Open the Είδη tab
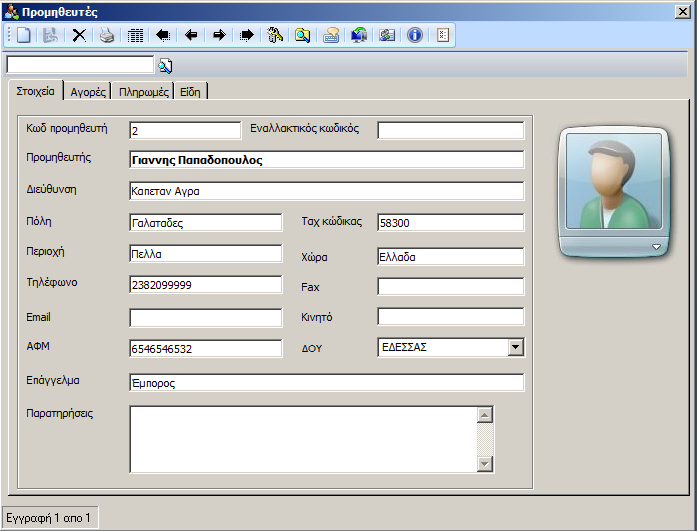 pyautogui.click(x=190, y=92)
